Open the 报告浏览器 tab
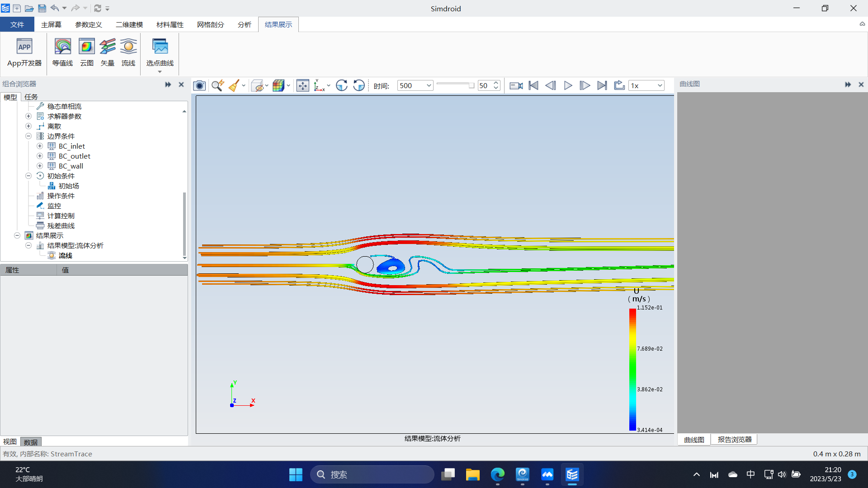This screenshot has height=488, width=868. 735,439
